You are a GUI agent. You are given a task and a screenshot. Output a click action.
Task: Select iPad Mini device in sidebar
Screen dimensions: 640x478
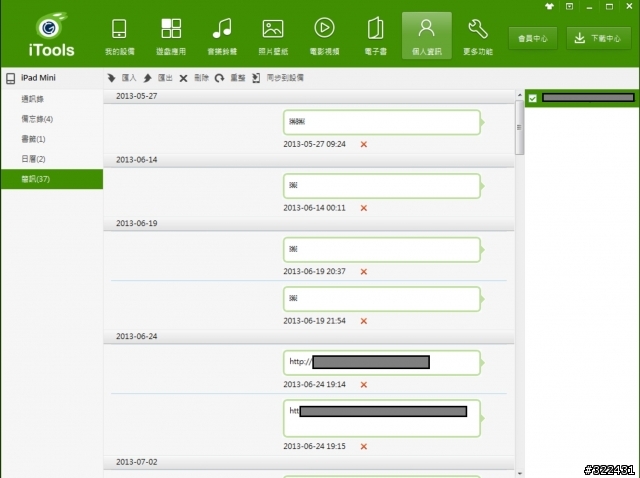[x=52, y=78]
